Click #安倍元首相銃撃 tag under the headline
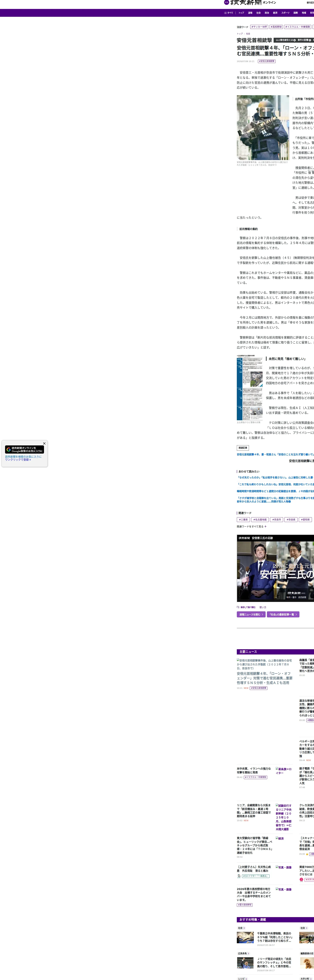The image size is (314, 980). [267, 61]
